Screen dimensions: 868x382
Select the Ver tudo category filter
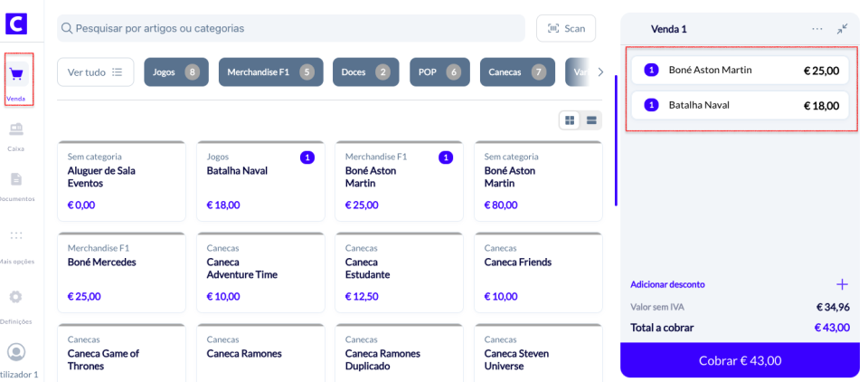(x=95, y=72)
